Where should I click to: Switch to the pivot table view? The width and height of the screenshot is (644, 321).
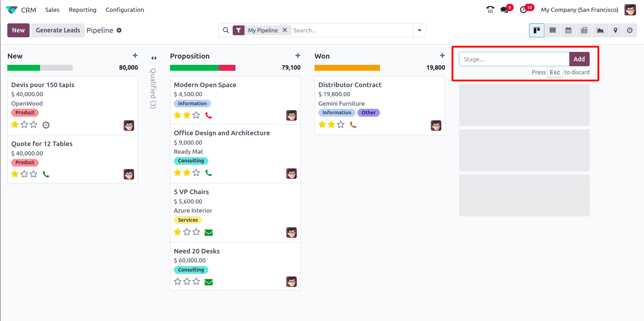(x=584, y=30)
